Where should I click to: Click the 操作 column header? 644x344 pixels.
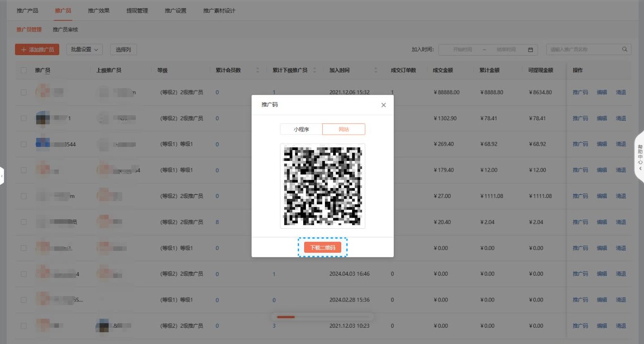(x=578, y=71)
